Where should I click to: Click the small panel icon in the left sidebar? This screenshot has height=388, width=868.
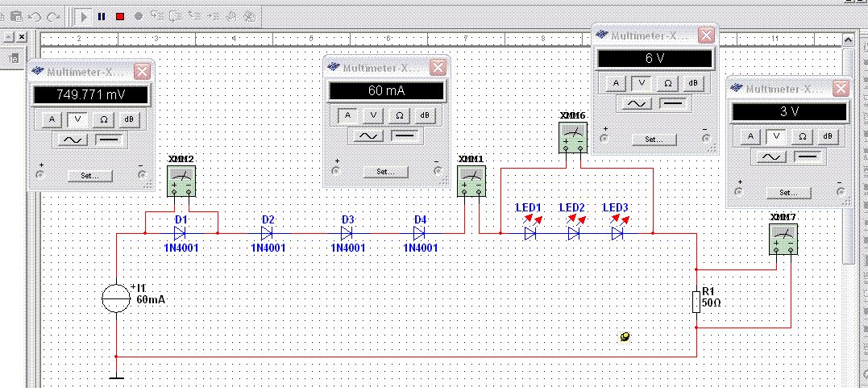click(x=14, y=57)
